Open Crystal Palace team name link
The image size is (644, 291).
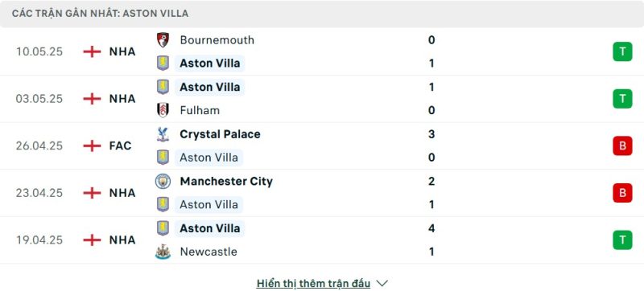pos(220,134)
